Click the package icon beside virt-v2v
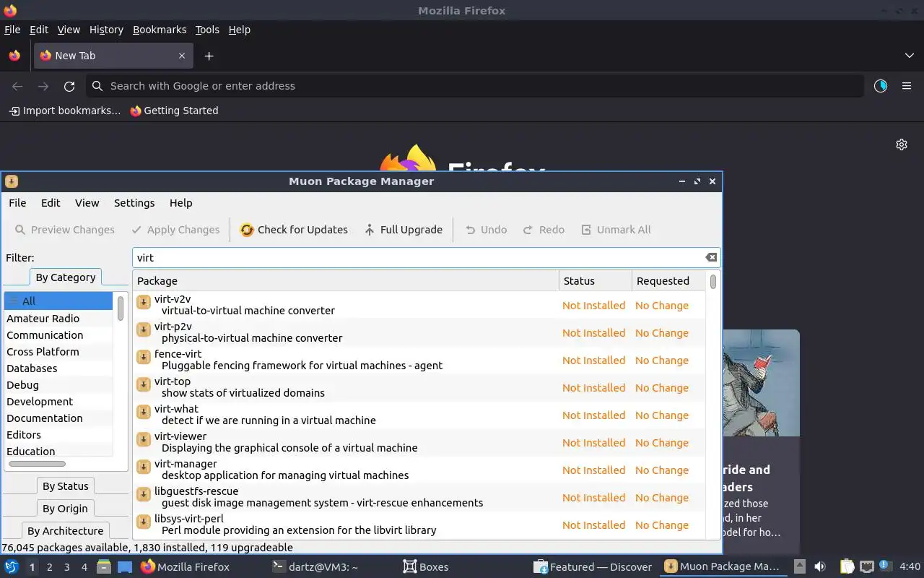Image resolution: width=924 pixels, height=578 pixels. [x=144, y=302]
